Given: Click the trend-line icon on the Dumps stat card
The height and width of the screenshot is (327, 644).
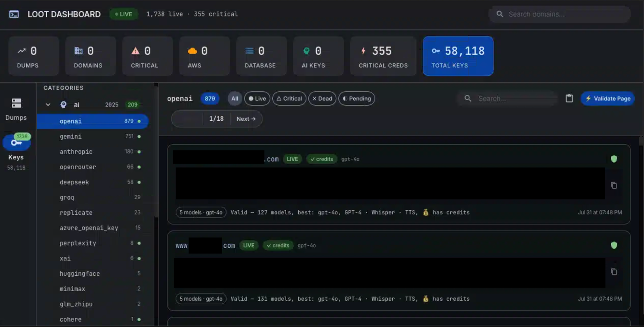Looking at the screenshot, I should click(22, 51).
